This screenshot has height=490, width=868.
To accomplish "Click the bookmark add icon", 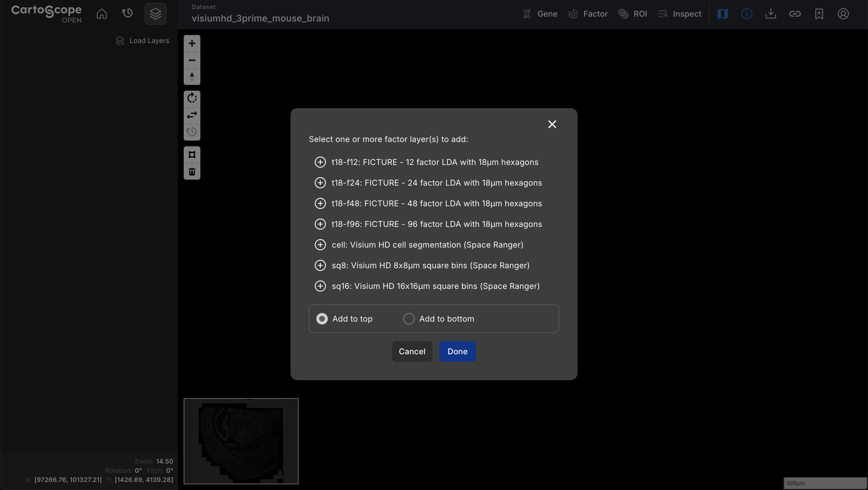I will click(x=819, y=14).
